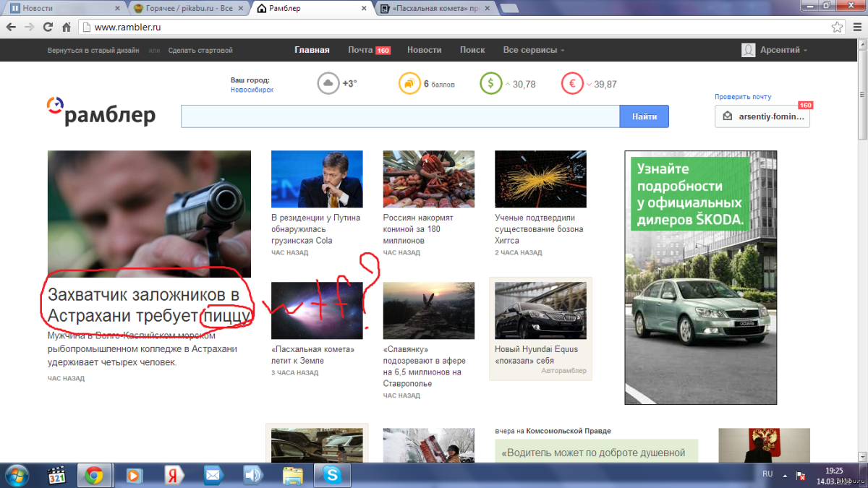
Task: Open the Chrome menu icon
Action: [856, 27]
